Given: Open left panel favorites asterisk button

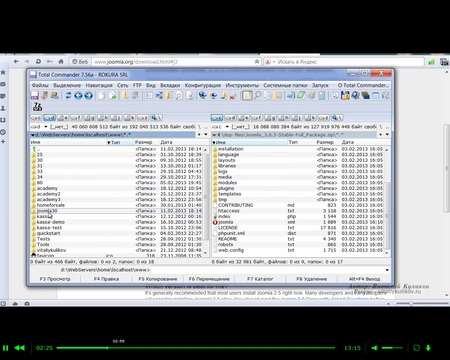Looking at the screenshot, I should [x=199, y=134].
